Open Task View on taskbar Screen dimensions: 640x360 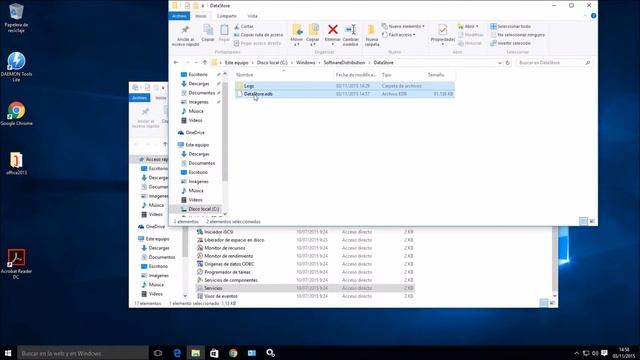158,353
